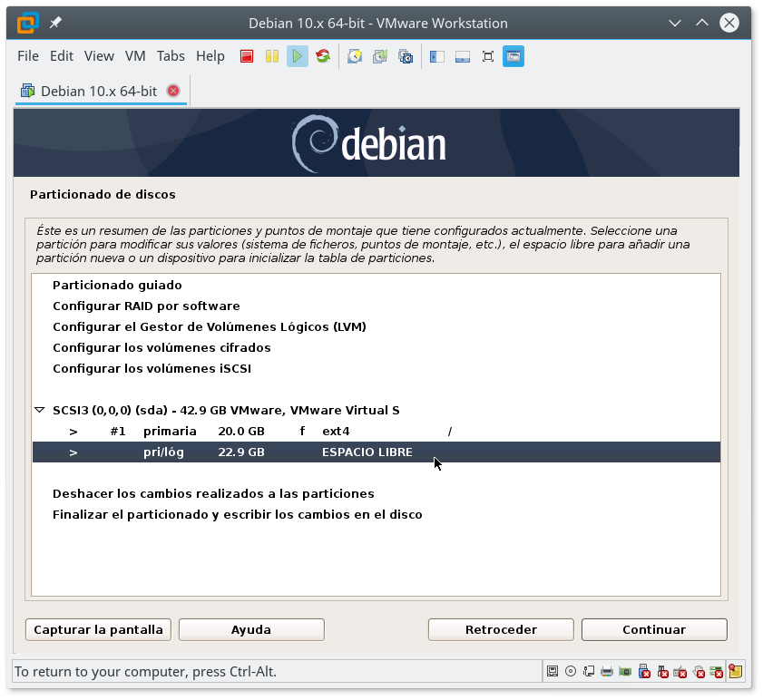Suspend the VM with yellow pause icon

coord(272,56)
